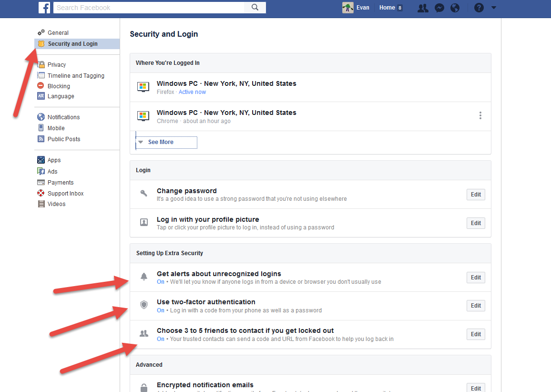Click the Security and Login badge icon
The width and height of the screenshot is (551, 392).
coord(41,43)
